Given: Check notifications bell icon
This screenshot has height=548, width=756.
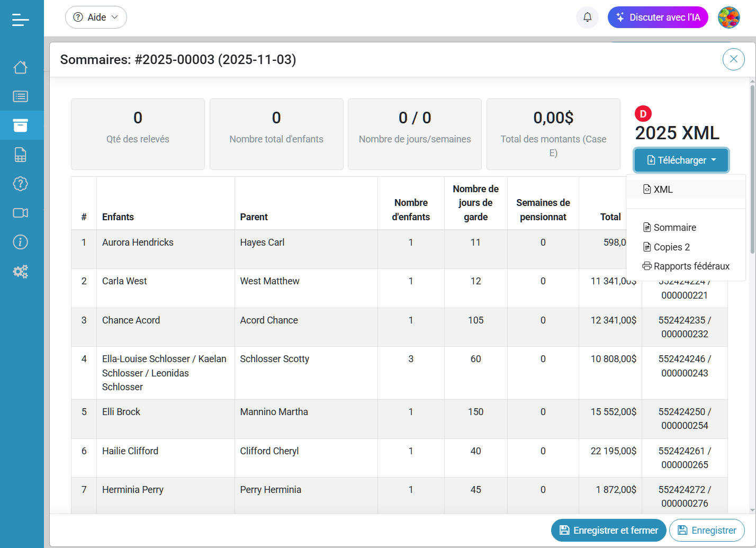Looking at the screenshot, I should (587, 17).
